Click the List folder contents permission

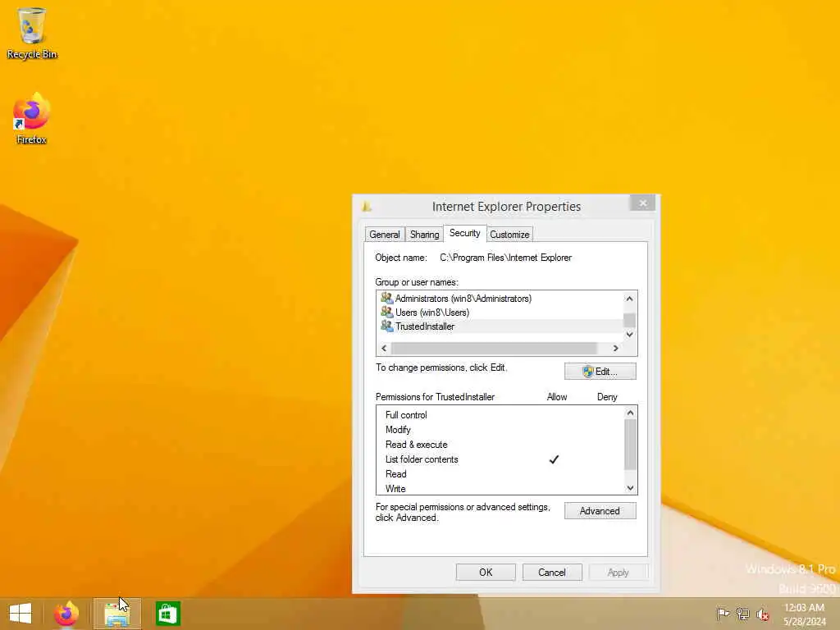click(500, 459)
